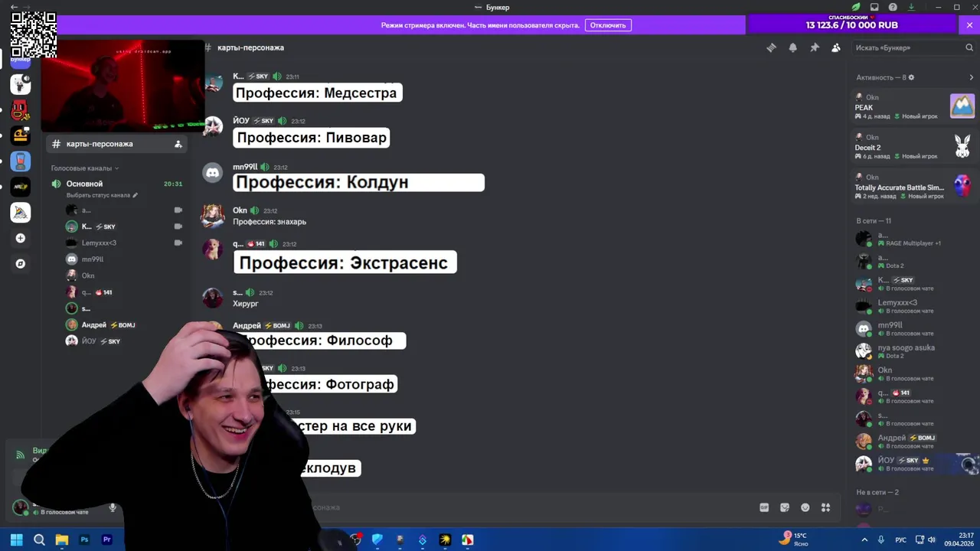Select ЙОУ SKY in member list
This screenshot has width=980, height=551.
[913, 464]
